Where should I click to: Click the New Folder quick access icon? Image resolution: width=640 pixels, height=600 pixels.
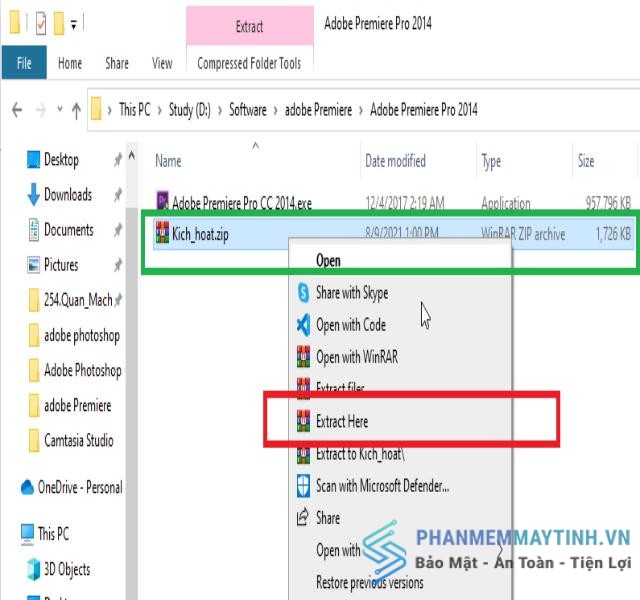click(x=59, y=23)
